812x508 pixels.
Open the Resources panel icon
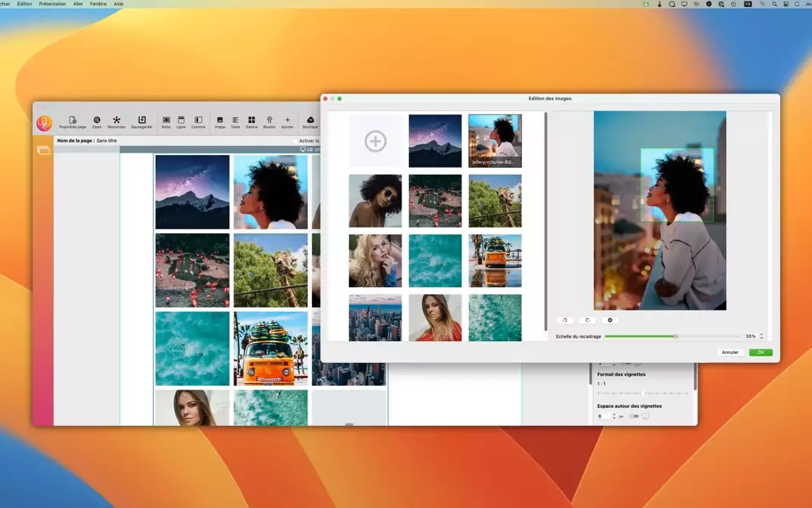(116, 121)
